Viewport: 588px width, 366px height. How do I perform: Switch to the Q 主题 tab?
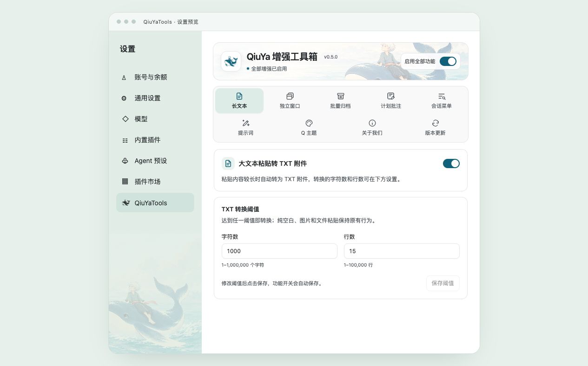point(309,128)
